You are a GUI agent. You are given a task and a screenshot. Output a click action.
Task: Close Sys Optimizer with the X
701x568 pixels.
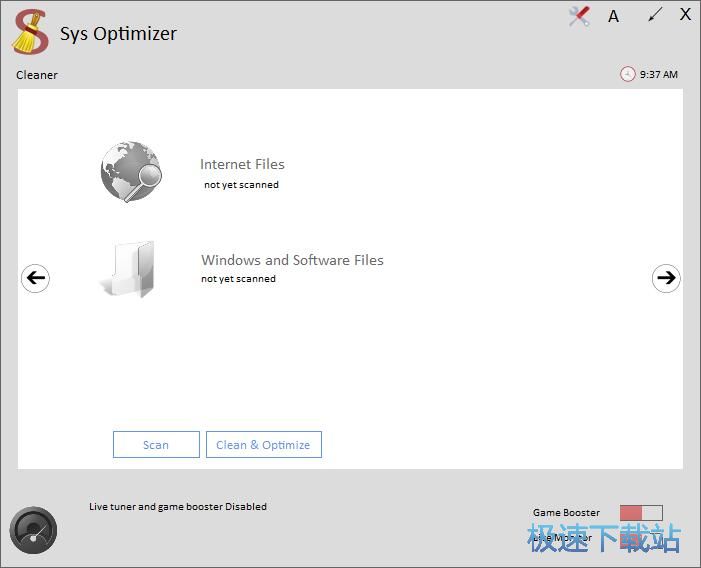pos(685,14)
